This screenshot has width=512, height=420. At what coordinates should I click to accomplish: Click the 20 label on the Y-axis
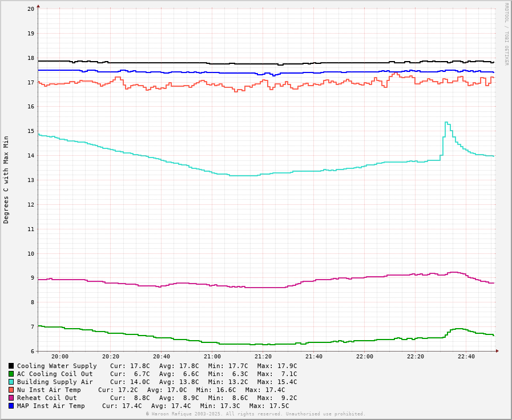click(x=30, y=9)
